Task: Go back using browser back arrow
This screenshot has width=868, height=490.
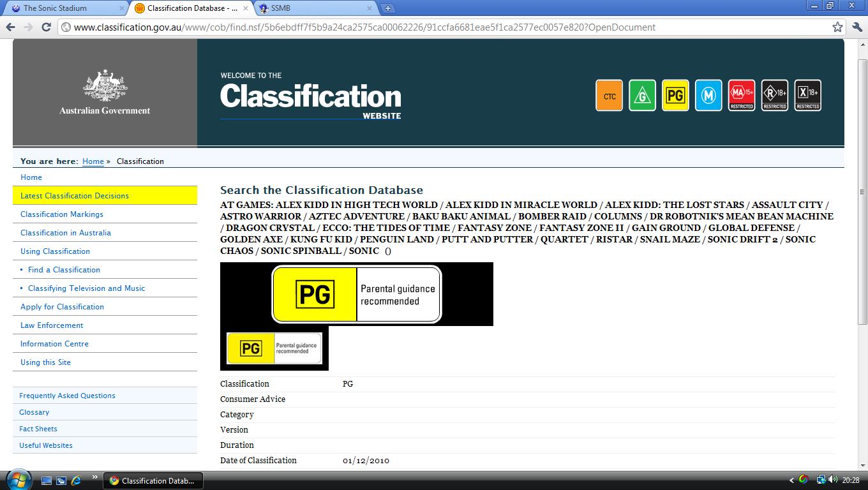Action: click(x=10, y=27)
